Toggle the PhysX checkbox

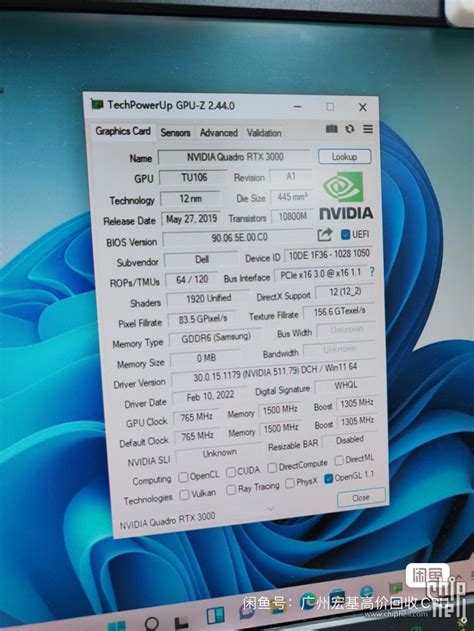click(x=290, y=483)
